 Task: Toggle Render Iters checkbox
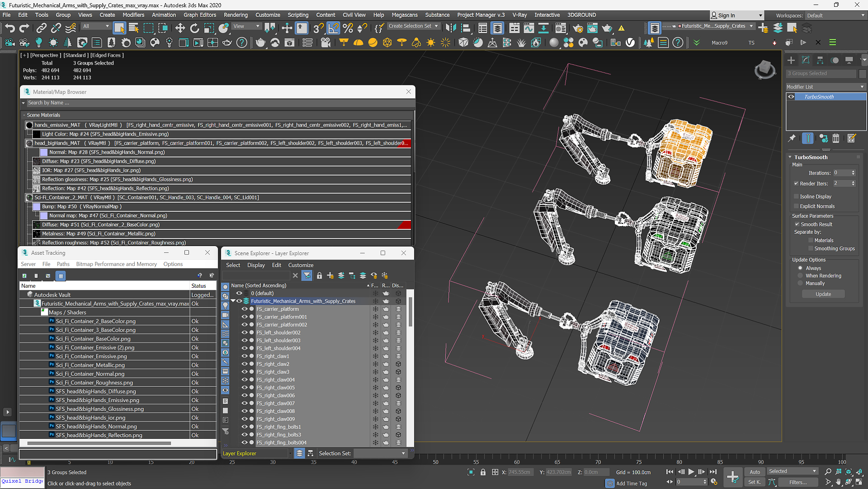(796, 184)
